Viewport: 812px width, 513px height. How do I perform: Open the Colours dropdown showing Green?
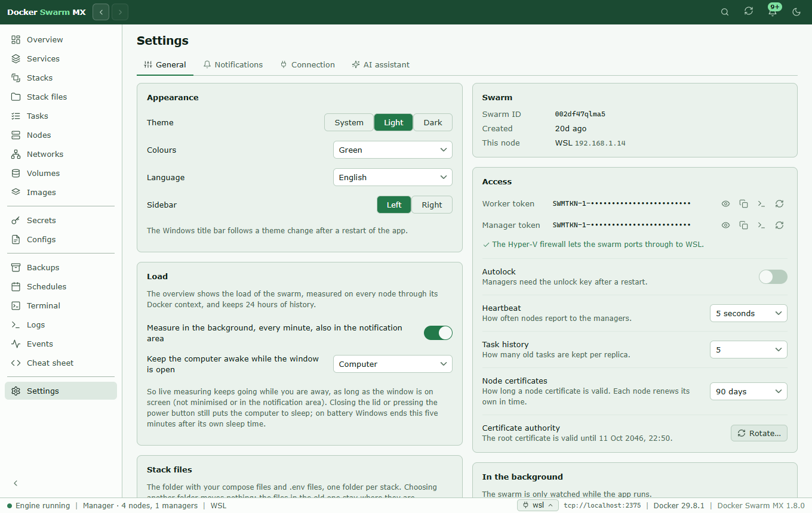coord(393,150)
